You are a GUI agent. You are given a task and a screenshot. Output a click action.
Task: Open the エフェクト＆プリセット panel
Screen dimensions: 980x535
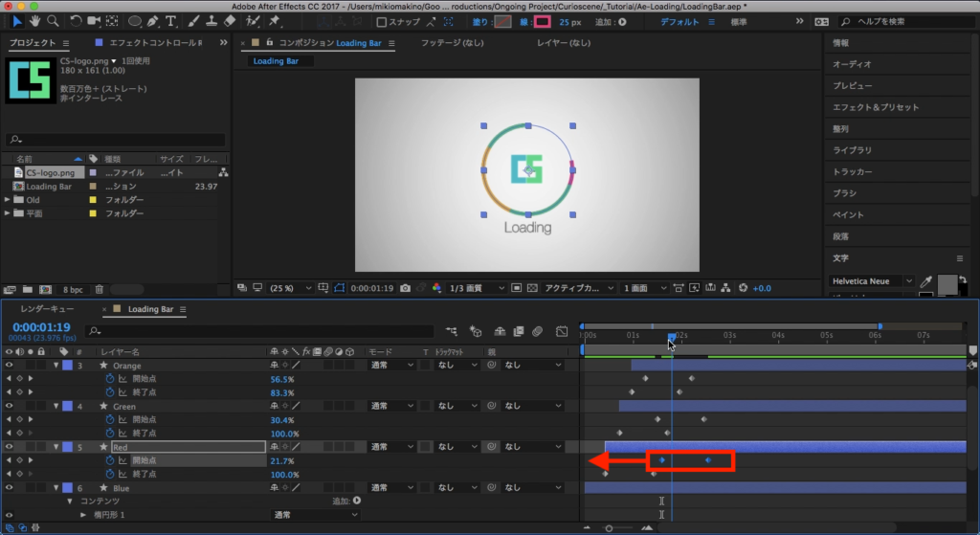(875, 107)
